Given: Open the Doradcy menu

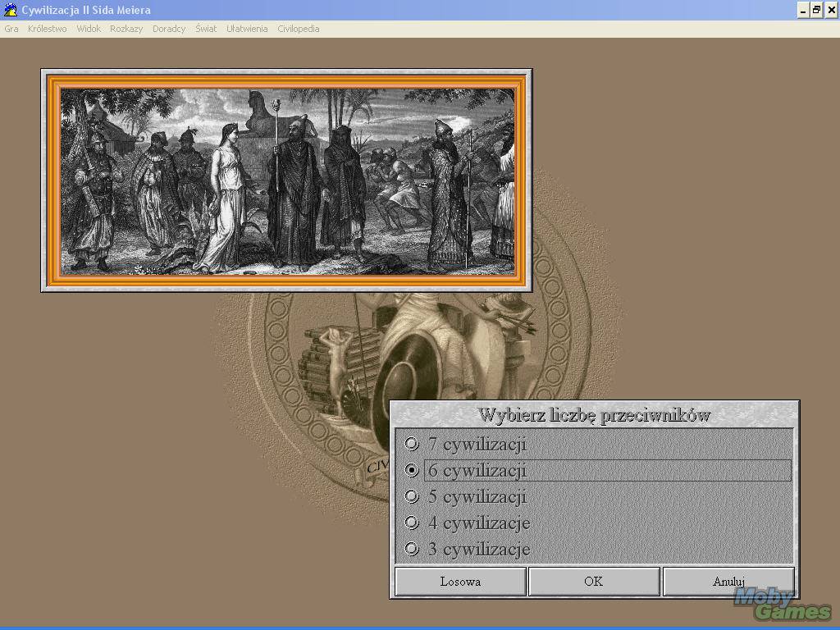Looking at the screenshot, I should pyautogui.click(x=169, y=29).
